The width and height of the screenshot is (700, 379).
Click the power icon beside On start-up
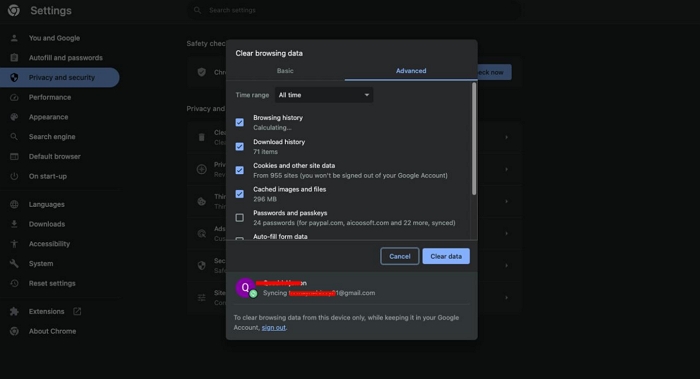(x=14, y=176)
